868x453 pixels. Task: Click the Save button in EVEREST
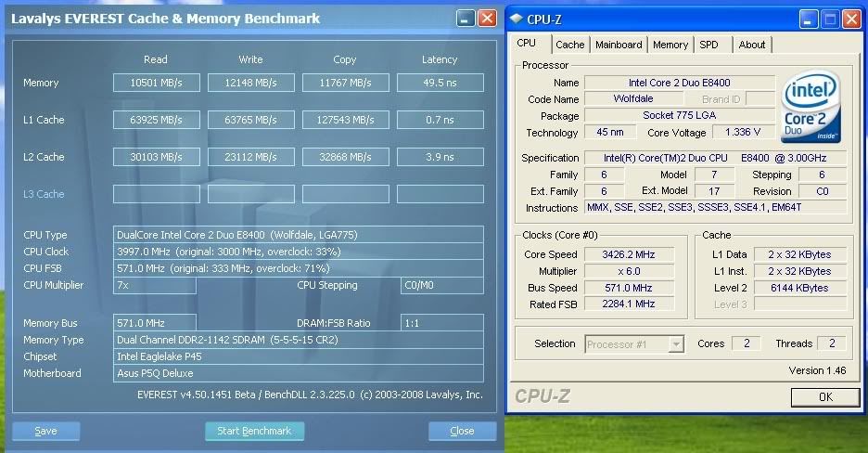click(x=46, y=431)
